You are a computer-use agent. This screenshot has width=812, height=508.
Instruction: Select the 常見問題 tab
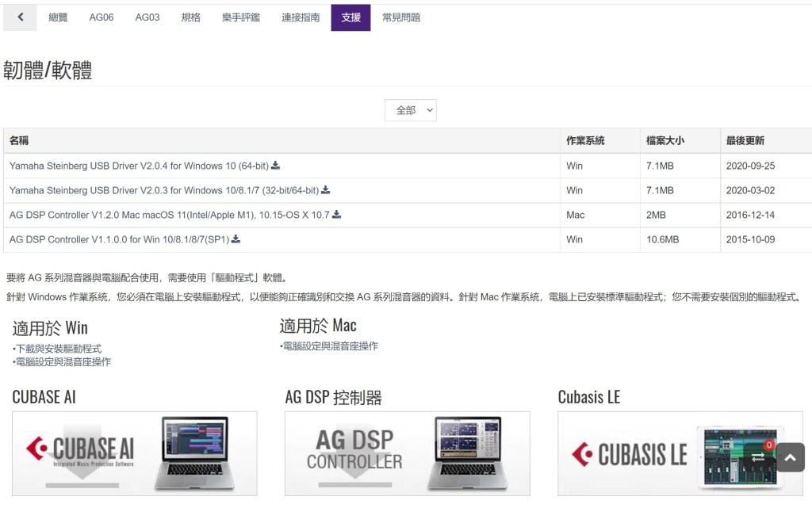click(x=401, y=17)
